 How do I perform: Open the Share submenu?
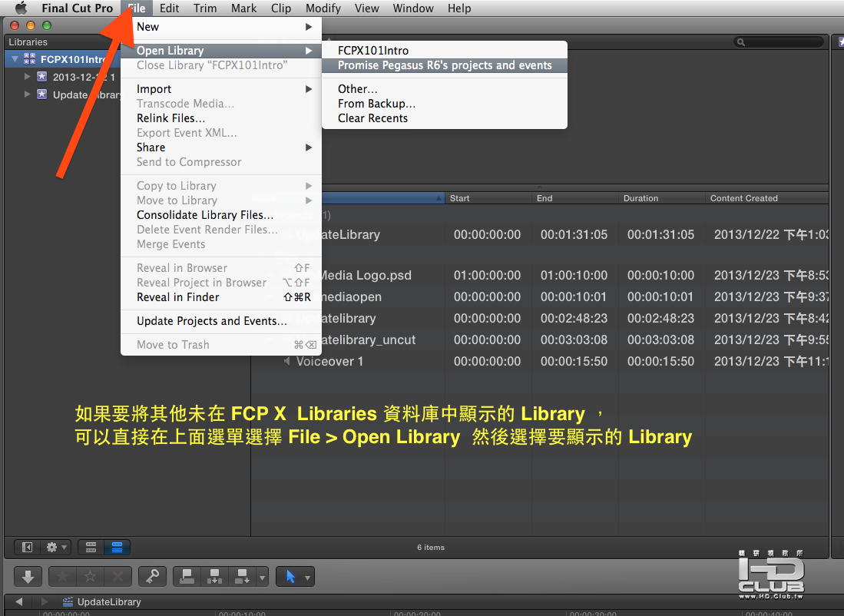pyautogui.click(x=221, y=147)
